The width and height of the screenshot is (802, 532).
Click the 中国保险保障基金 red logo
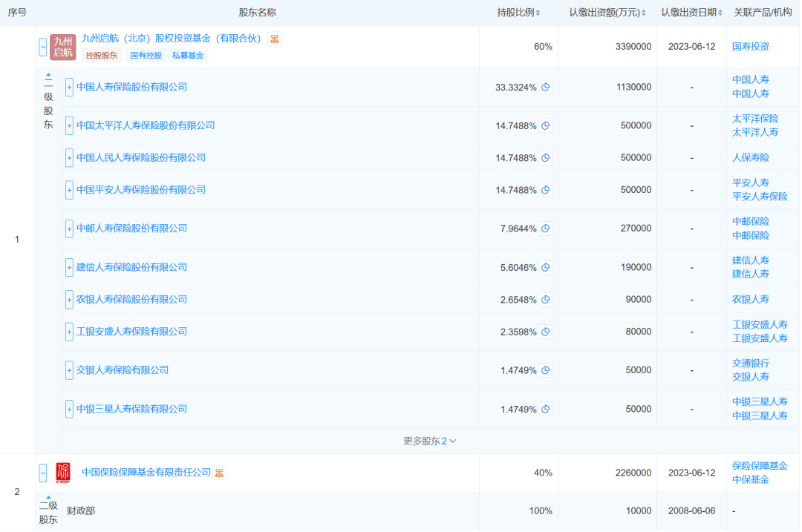click(x=63, y=473)
